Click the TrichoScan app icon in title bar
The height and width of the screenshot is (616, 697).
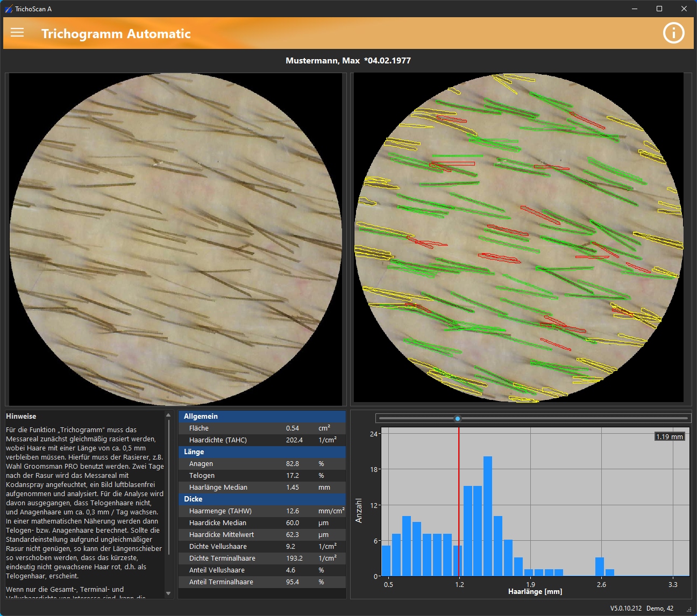[8, 9]
